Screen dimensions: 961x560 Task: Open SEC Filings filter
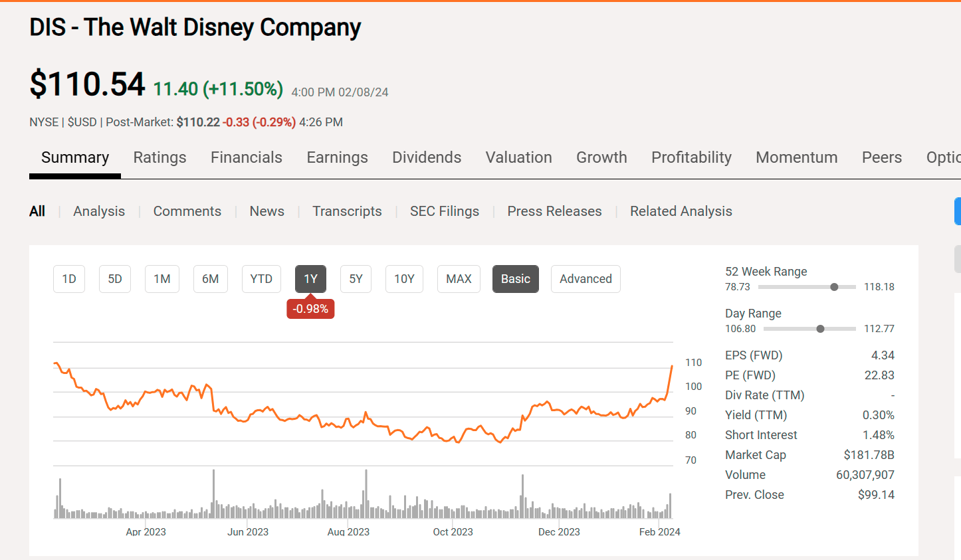444,211
